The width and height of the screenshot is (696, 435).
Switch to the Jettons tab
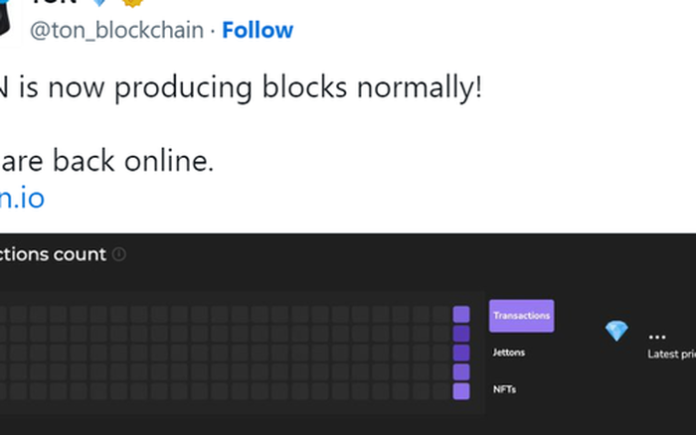(509, 352)
